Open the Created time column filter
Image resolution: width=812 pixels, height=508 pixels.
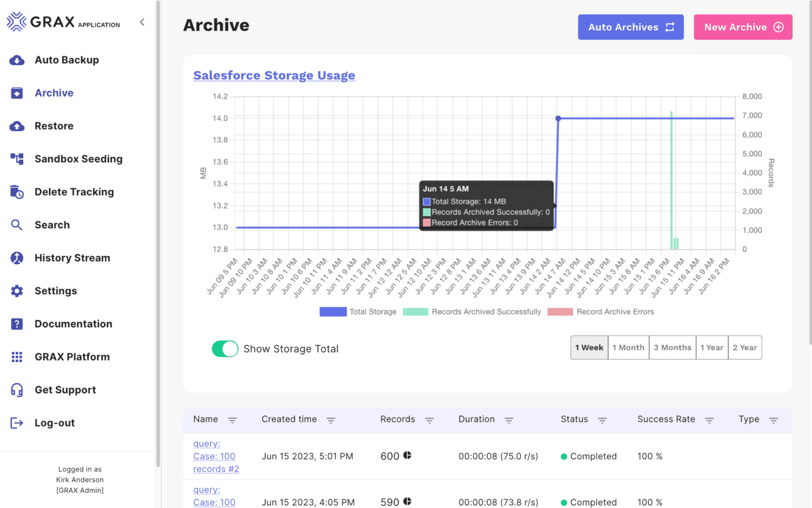tap(331, 420)
